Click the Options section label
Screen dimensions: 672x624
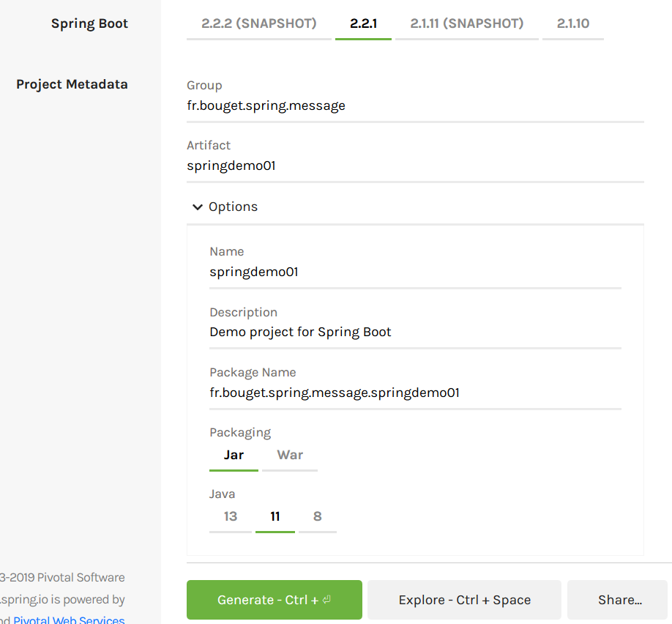pyautogui.click(x=233, y=207)
